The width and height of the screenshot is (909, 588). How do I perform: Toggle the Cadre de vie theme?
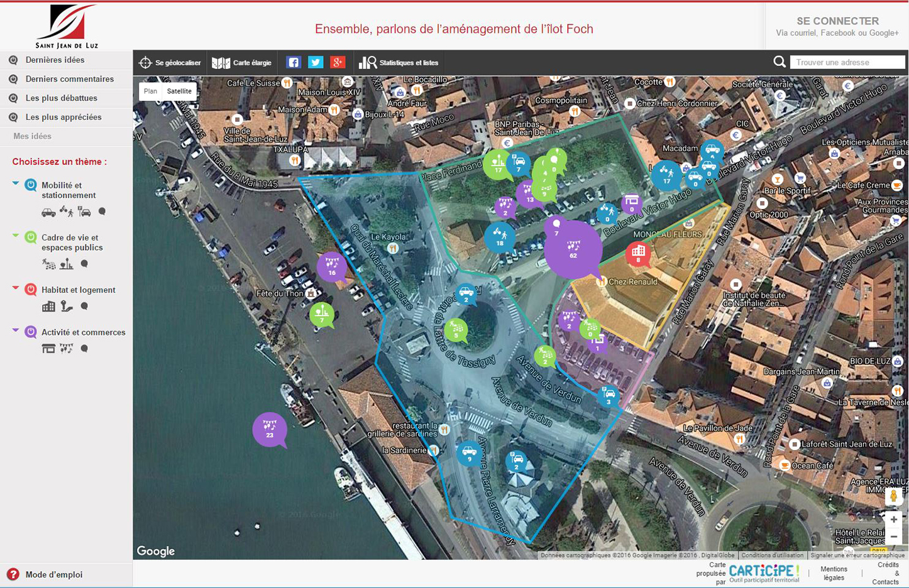[31, 237]
